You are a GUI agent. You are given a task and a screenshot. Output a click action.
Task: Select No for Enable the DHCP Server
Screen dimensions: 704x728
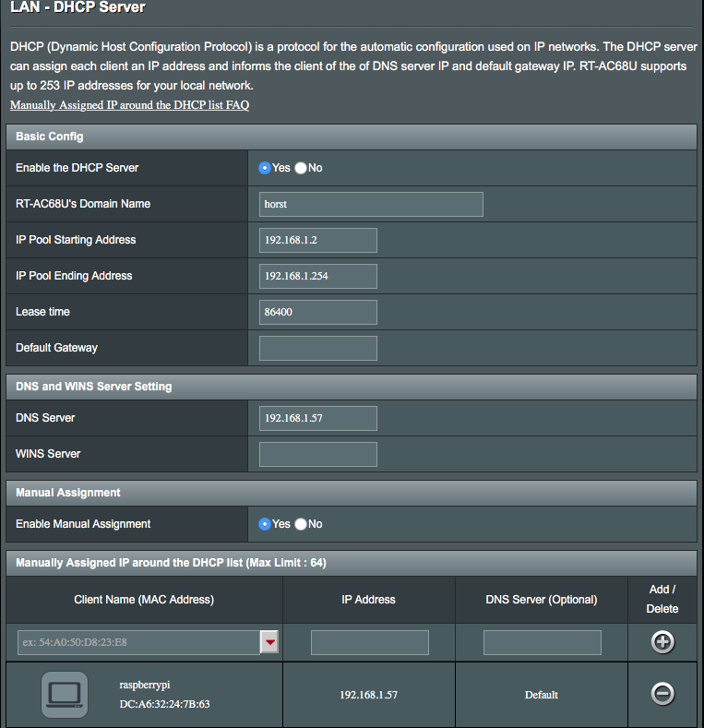click(301, 168)
